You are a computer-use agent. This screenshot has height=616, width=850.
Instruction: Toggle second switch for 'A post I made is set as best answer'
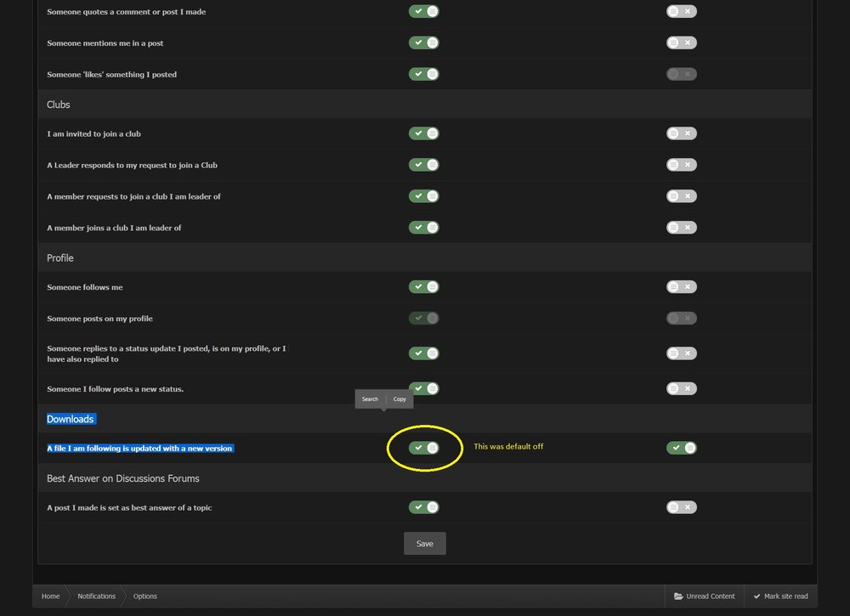pos(682,507)
